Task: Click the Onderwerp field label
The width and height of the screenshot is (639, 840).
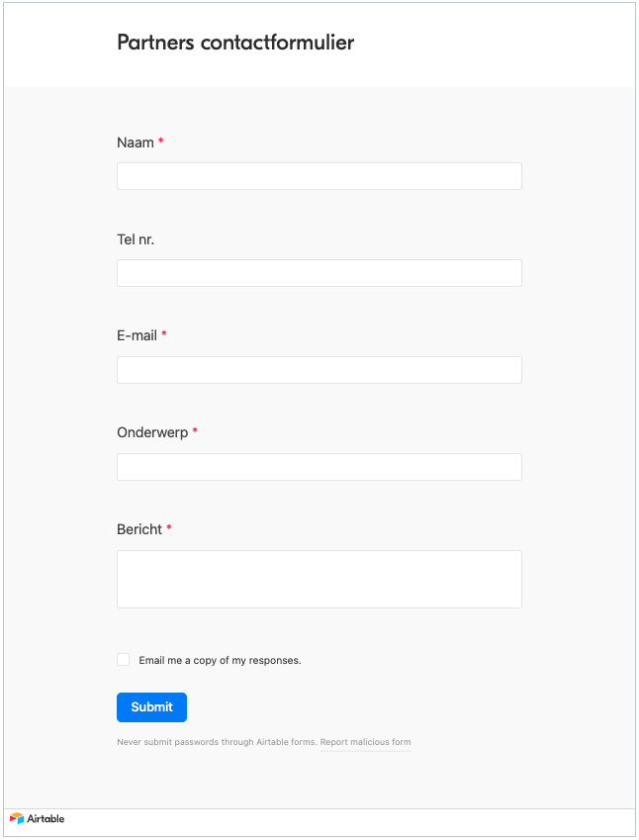Action: 152,432
